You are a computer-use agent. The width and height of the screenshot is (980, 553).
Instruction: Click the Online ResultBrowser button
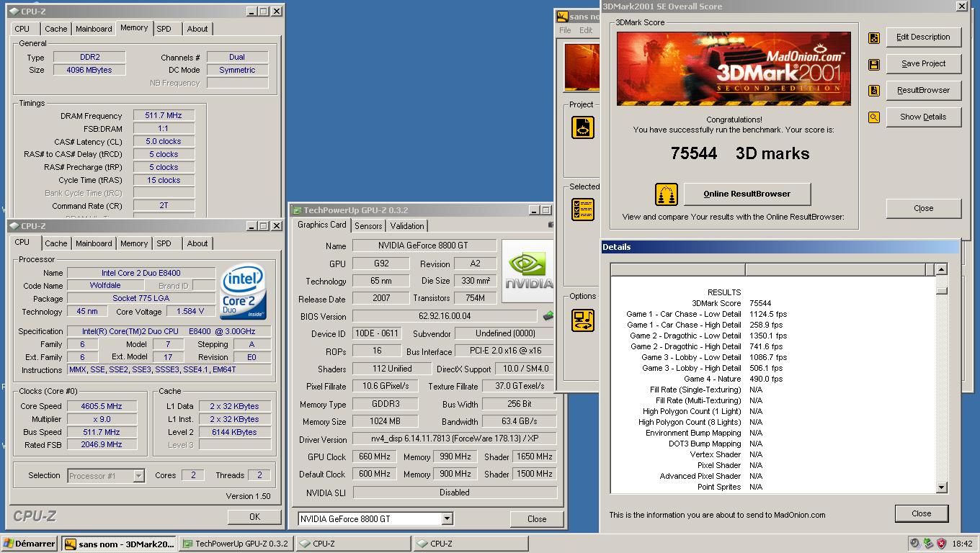(747, 194)
